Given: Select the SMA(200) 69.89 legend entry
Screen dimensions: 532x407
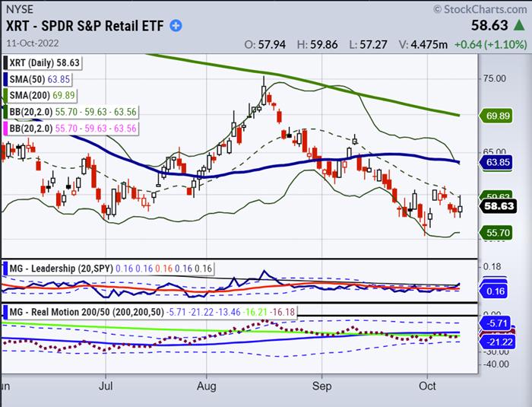Looking at the screenshot, I should pyautogui.click(x=42, y=95).
